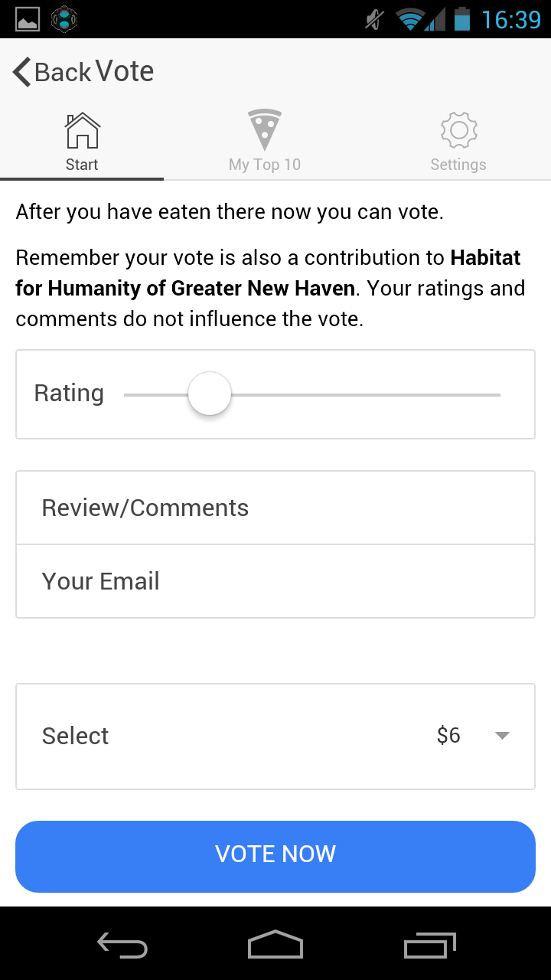Tap the muted sound status icon

click(374, 19)
